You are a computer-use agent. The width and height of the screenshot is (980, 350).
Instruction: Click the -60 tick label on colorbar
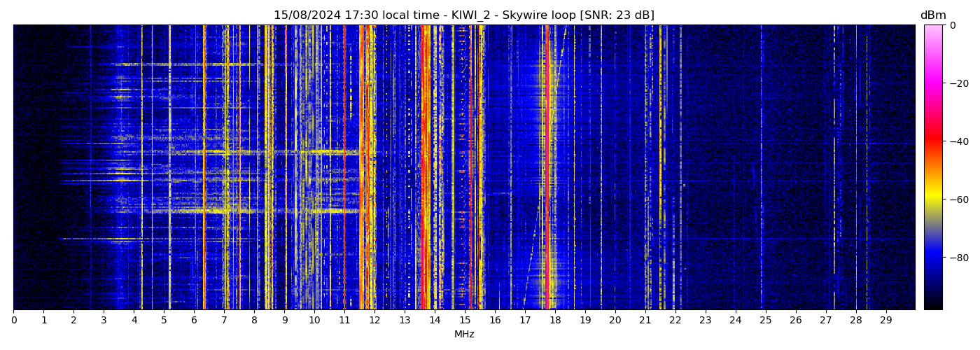pos(957,199)
